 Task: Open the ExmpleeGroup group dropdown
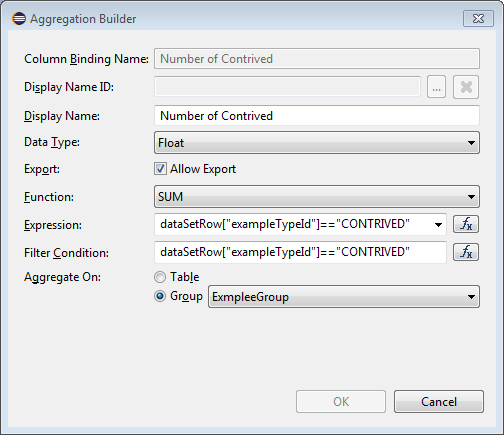344,297
